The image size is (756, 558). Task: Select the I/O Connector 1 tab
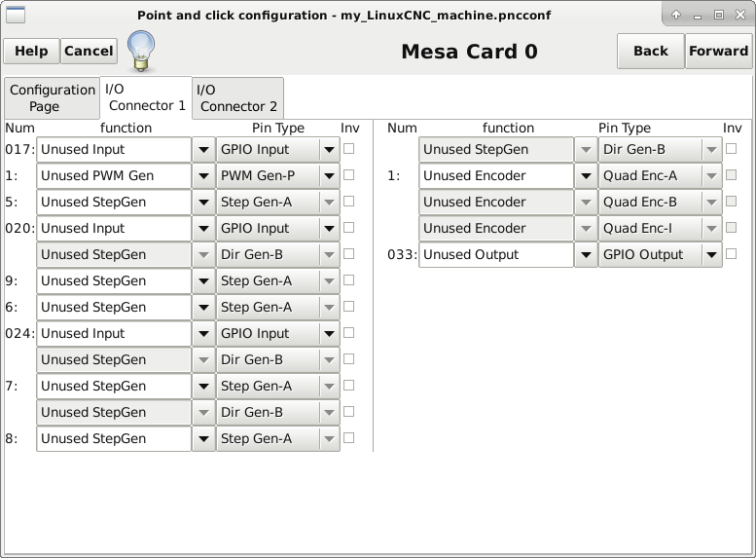(x=146, y=97)
